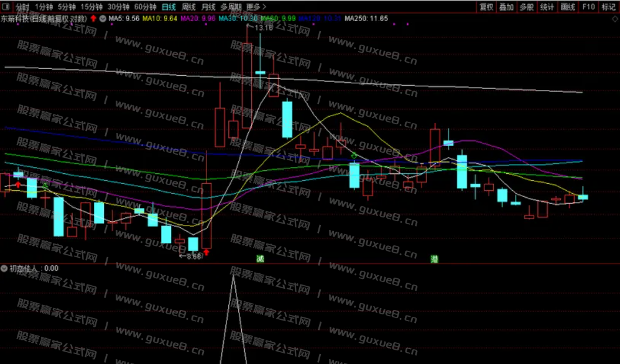Click the green 港 marker below chart
This screenshot has width=620, height=364.
click(x=434, y=258)
